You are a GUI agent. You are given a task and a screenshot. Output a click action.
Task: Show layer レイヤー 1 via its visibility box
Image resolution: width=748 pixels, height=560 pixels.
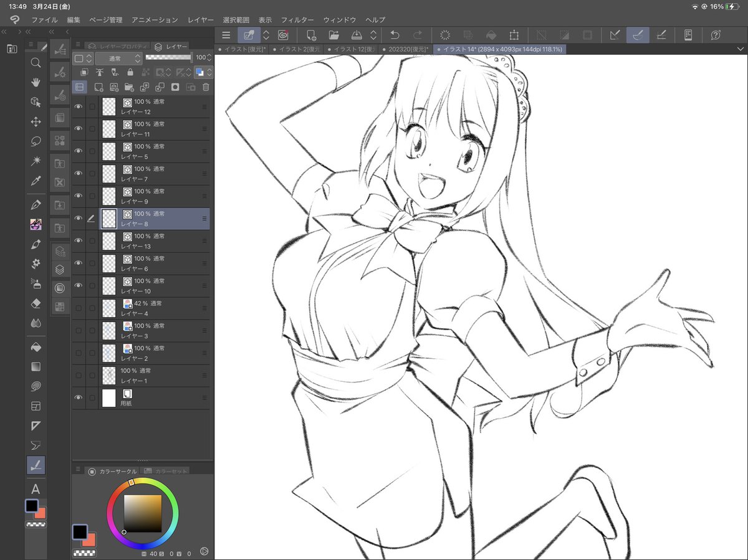[79, 375]
